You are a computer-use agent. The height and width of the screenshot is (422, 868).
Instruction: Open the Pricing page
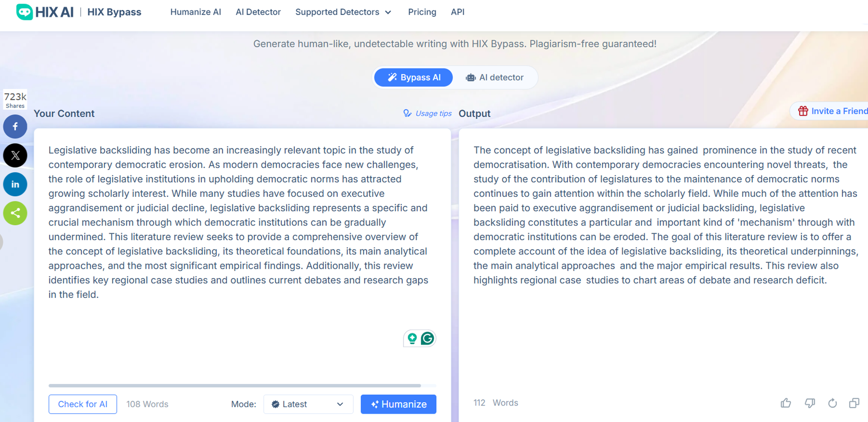tap(422, 12)
